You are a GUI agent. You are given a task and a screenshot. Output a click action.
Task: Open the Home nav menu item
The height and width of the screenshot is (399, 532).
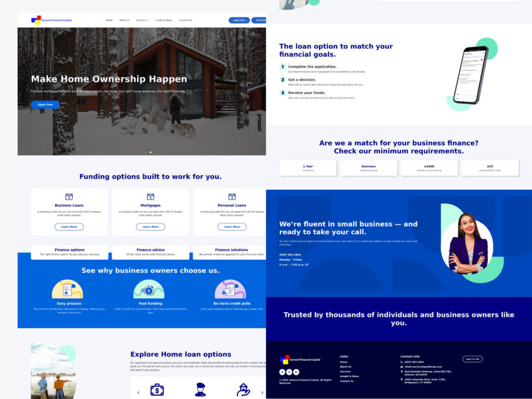click(x=109, y=20)
